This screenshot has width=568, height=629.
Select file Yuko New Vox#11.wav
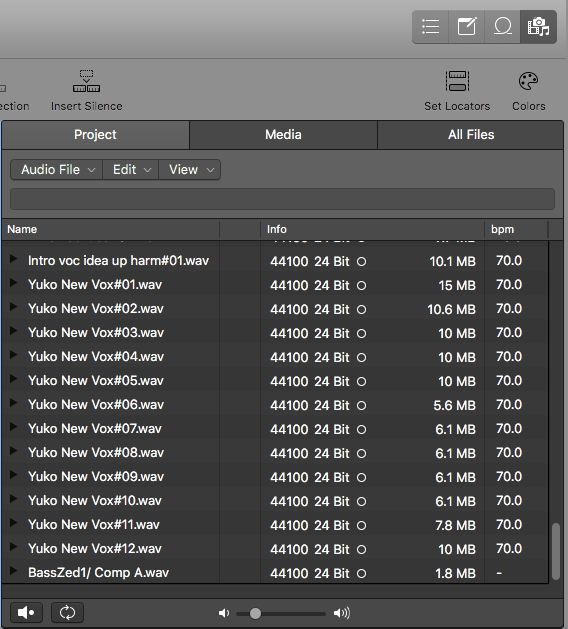(x=94, y=525)
